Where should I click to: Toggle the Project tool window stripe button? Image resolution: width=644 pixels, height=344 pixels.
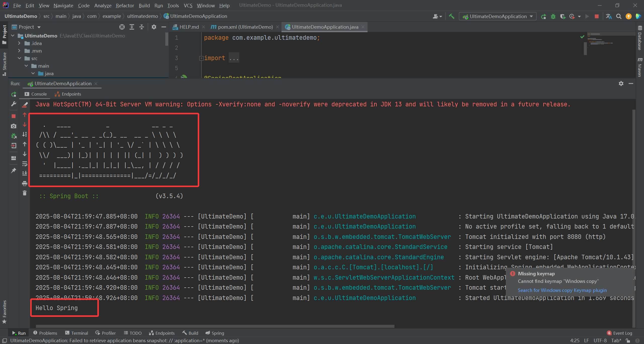(4, 35)
